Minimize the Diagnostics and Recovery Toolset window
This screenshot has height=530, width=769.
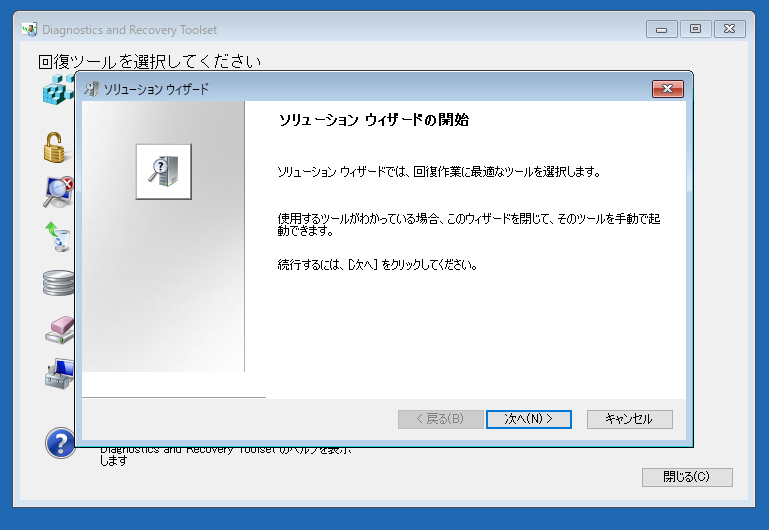click(662, 29)
